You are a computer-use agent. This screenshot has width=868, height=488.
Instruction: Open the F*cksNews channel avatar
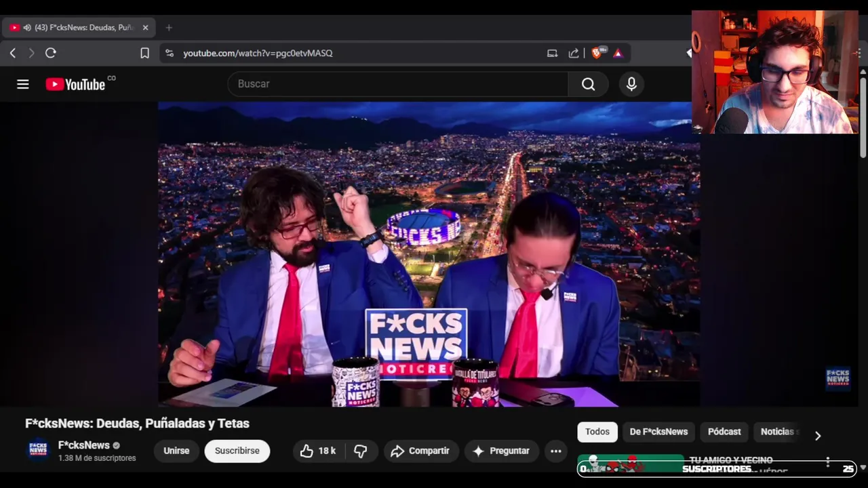coord(38,451)
